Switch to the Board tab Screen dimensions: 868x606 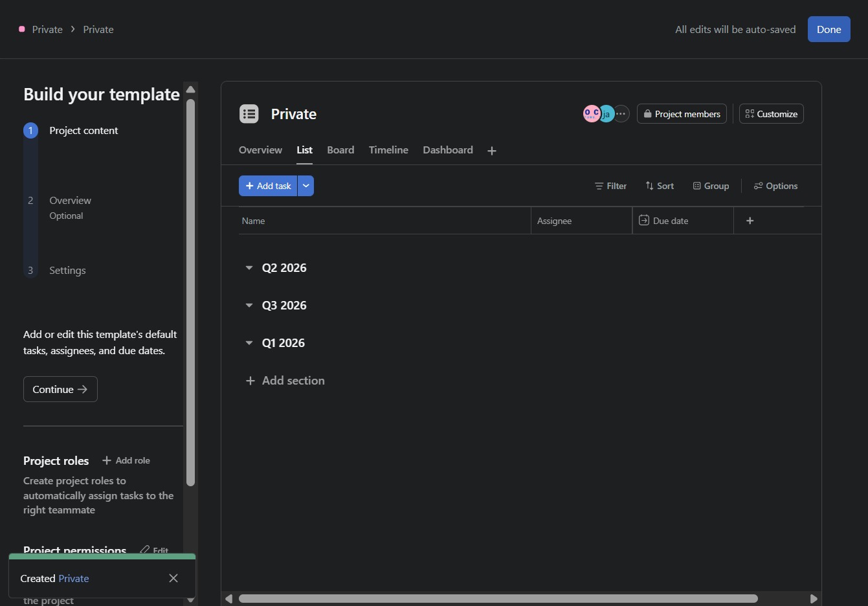(x=340, y=150)
